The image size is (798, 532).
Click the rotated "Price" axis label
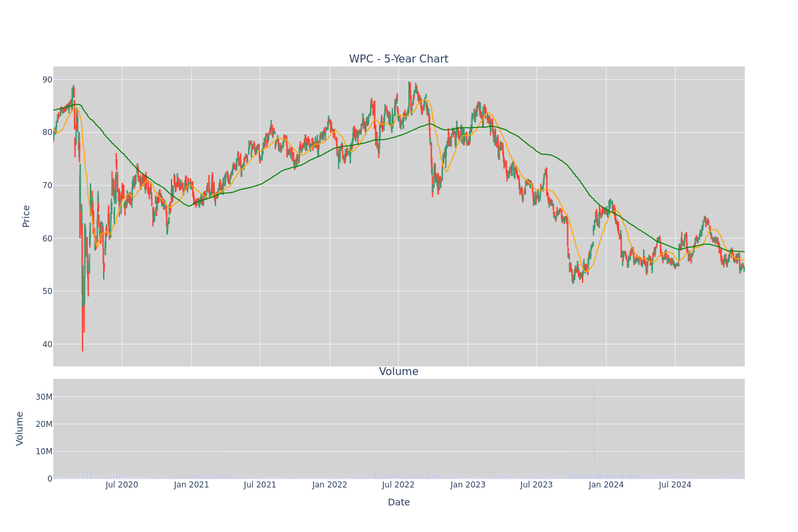tap(27, 216)
